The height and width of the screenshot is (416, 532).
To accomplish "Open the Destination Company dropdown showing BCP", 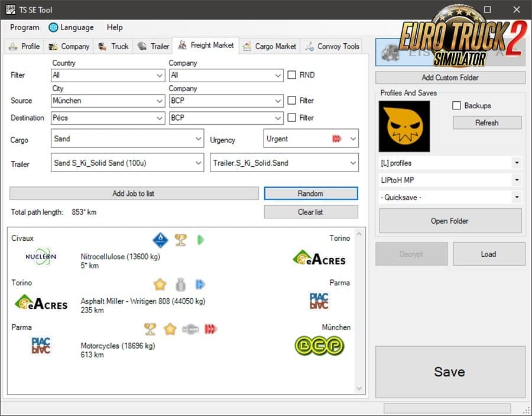I will pos(226,118).
